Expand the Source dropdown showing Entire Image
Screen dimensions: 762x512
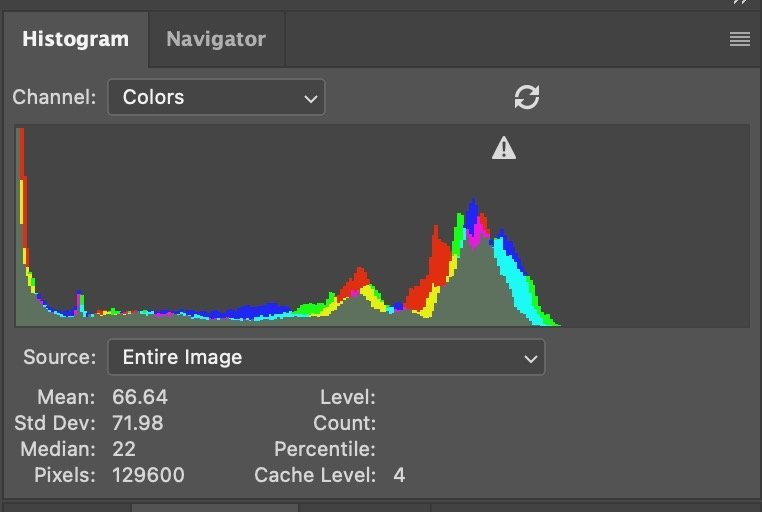pos(325,357)
